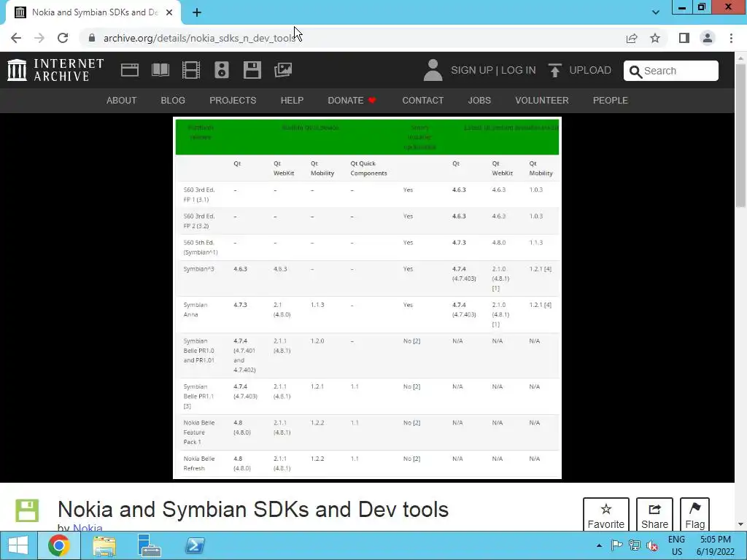Open the Internet Archive home logo
Screen dimensions: 747x560
click(55, 70)
